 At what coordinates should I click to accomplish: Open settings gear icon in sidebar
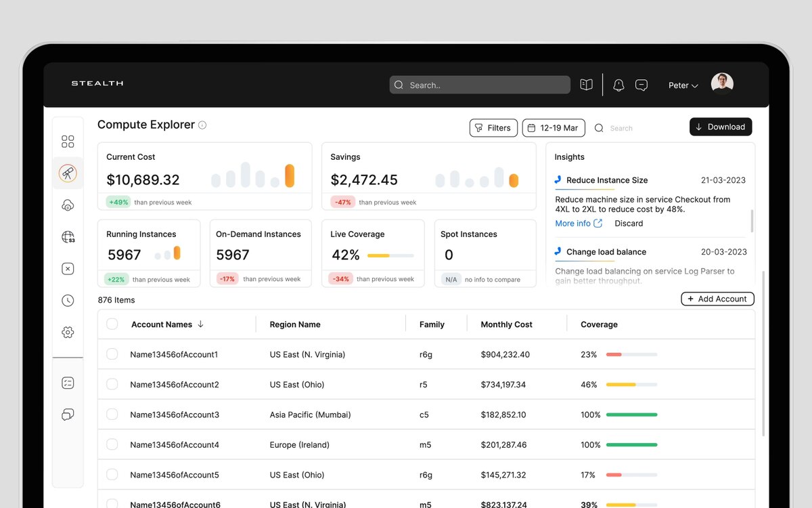point(68,333)
